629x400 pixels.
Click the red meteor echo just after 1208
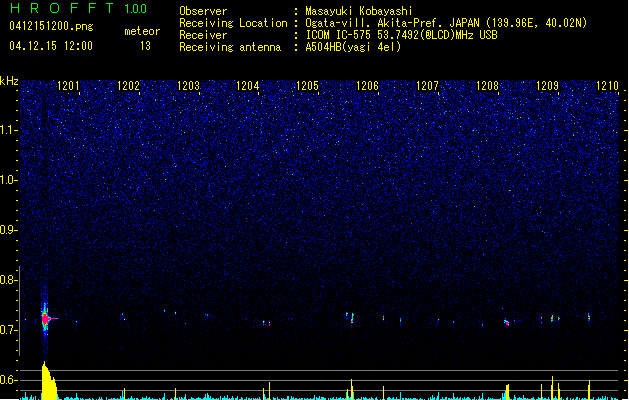(x=507, y=322)
